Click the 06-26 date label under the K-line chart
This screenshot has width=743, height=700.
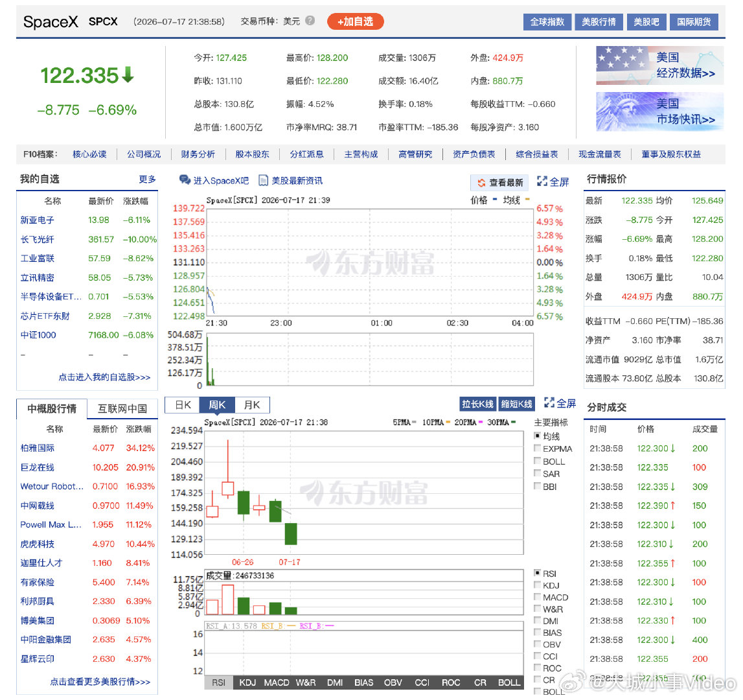coord(243,562)
